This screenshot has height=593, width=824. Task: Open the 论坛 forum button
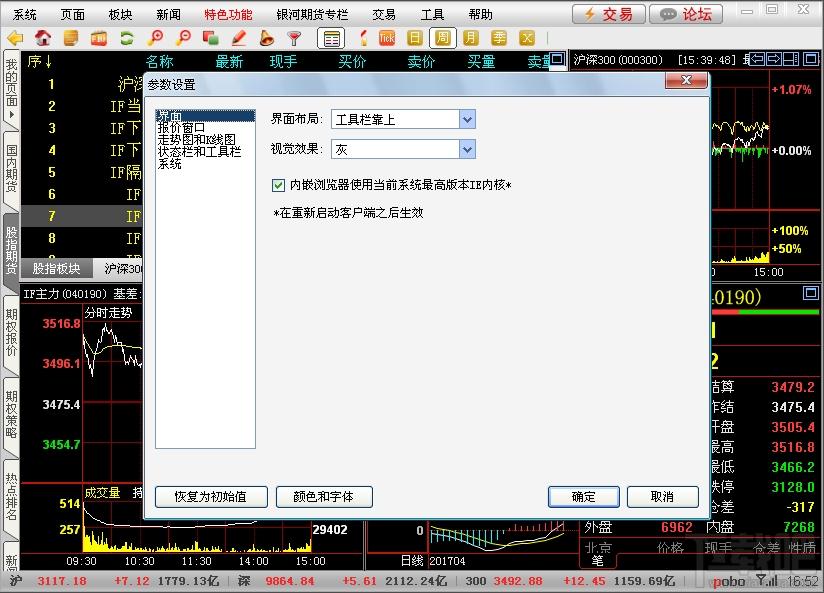point(686,14)
